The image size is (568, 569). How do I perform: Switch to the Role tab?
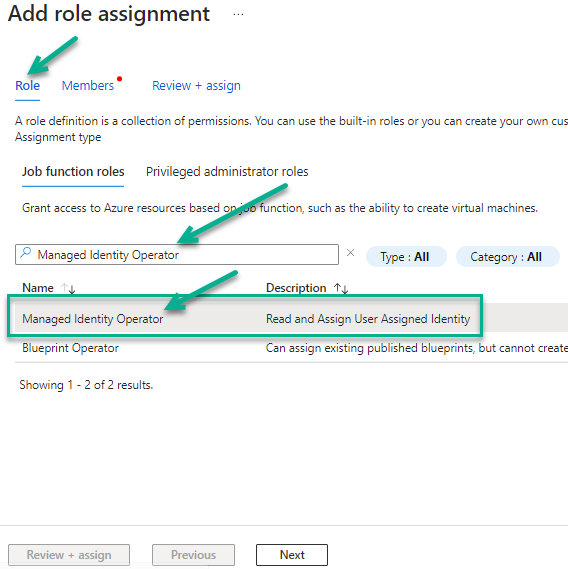(x=28, y=86)
